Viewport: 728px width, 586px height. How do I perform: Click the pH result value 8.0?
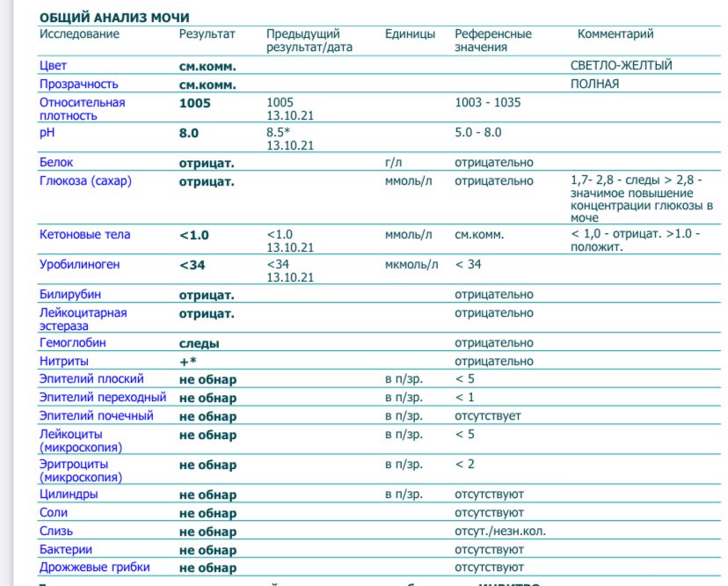[189, 133]
